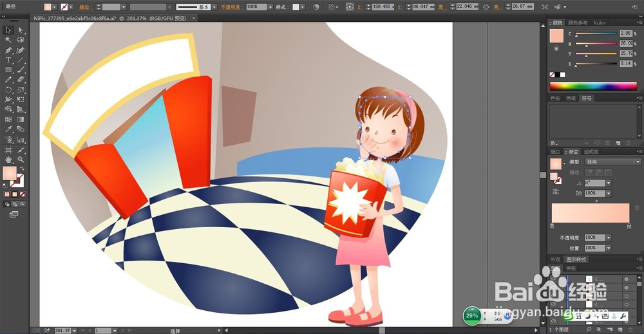
Task: Select the Mesh tool
Action: point(8,120)
